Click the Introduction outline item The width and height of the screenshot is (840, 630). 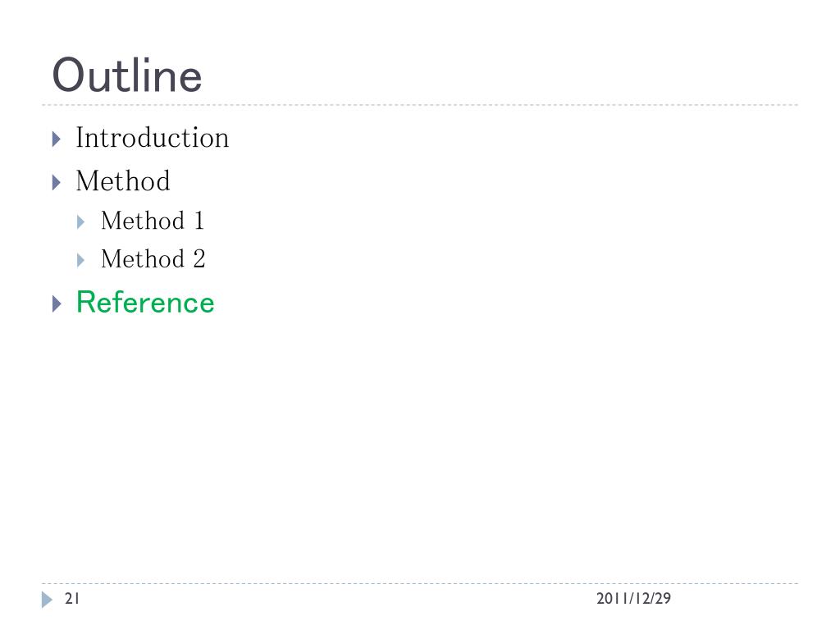(x=152, y=138)
